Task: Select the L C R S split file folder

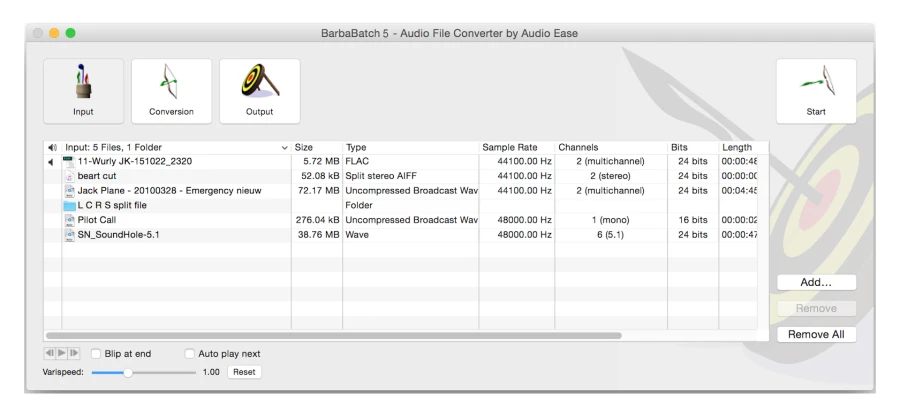Action: [x=401, y=205]
